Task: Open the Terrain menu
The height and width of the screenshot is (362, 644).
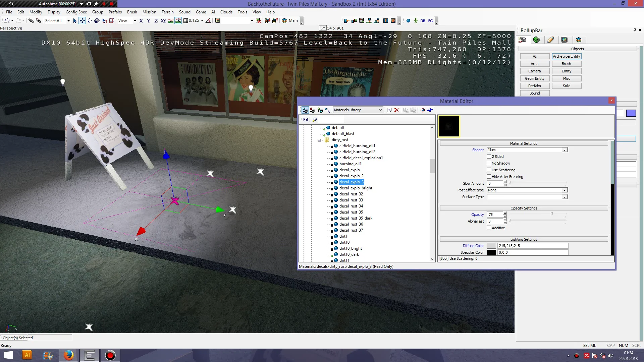Action: [168, 12]
